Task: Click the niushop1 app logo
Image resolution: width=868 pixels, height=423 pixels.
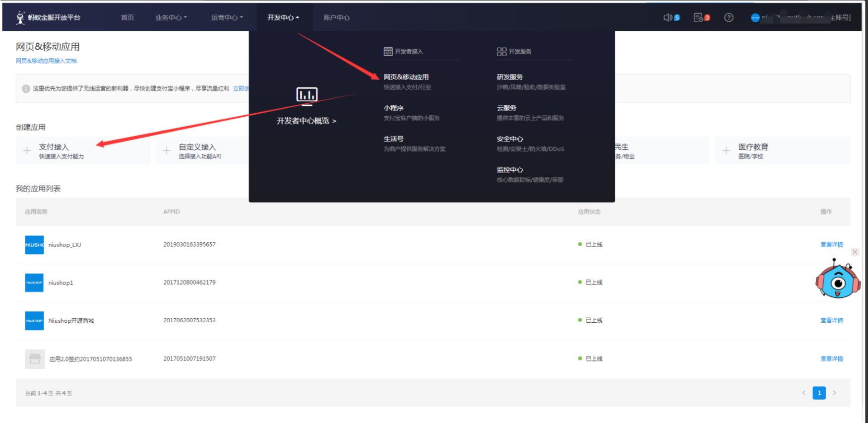Action: (34, 282)
